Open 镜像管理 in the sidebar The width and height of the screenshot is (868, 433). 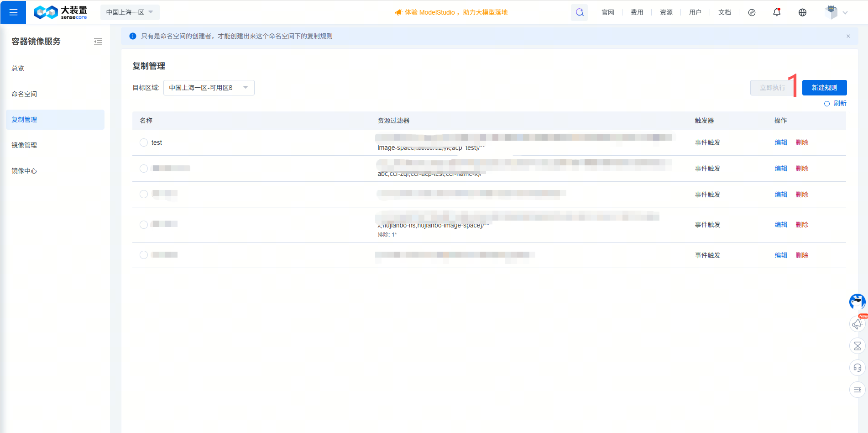(24, 145)
